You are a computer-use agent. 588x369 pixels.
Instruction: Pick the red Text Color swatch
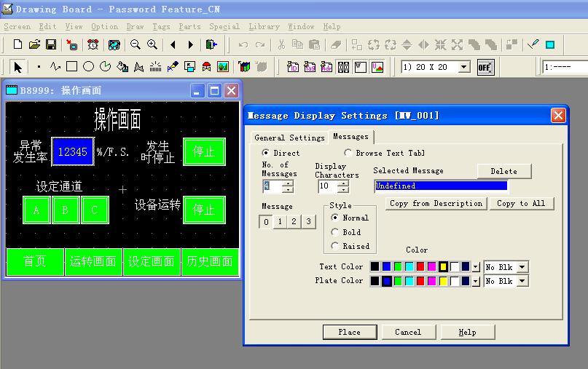(420, 267)
